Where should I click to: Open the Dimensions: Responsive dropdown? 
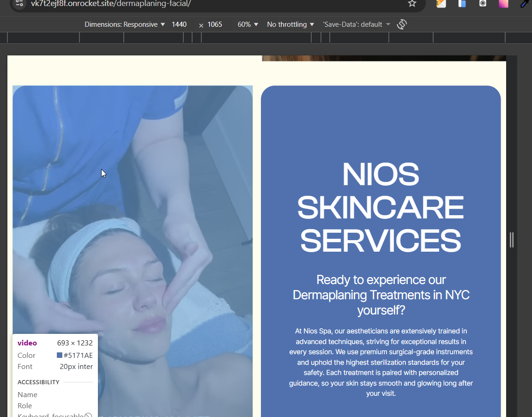click(x=125, y=24)
